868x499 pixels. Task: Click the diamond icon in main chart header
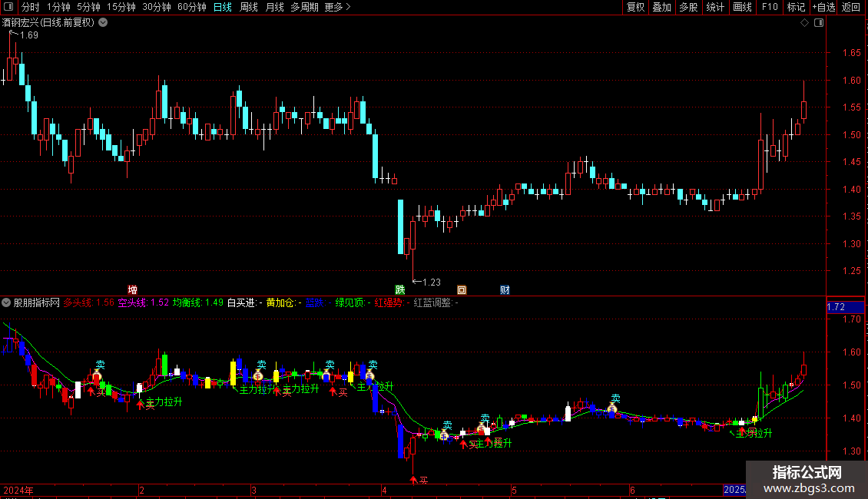pos(805,23)
